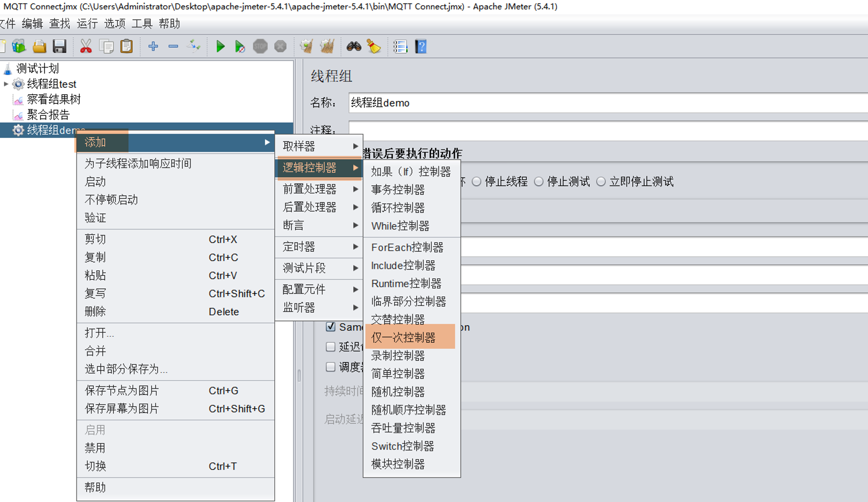Open the 运行 menu in menu bar

click(x=87, y=23)
